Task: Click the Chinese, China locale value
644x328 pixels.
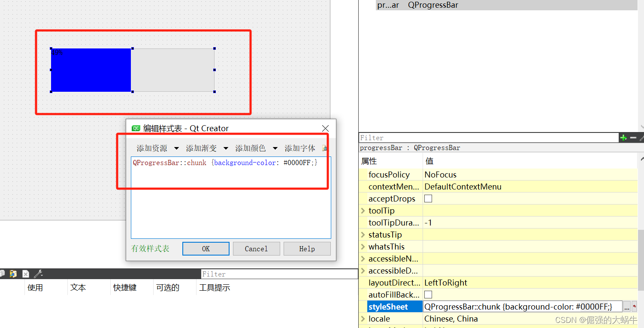Action: [x=451, y=319]
